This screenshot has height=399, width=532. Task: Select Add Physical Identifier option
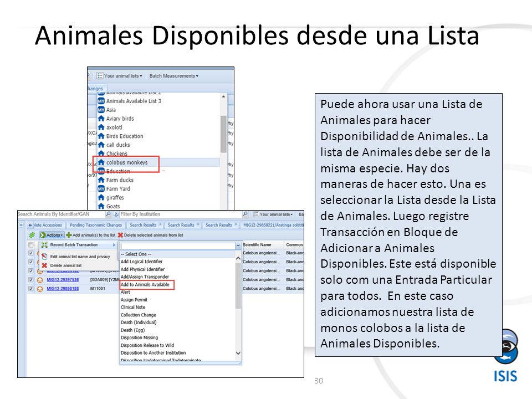[x=142, y=269]
